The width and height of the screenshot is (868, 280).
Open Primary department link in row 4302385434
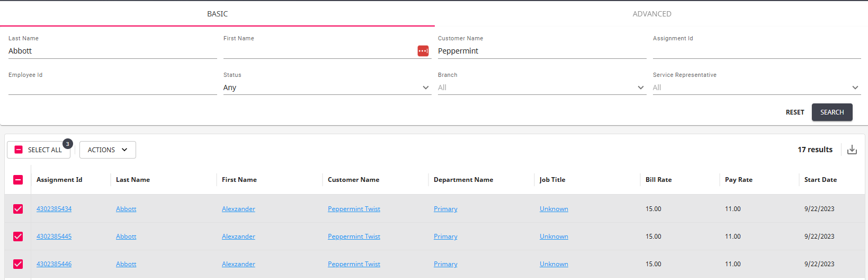pos(445,209)
